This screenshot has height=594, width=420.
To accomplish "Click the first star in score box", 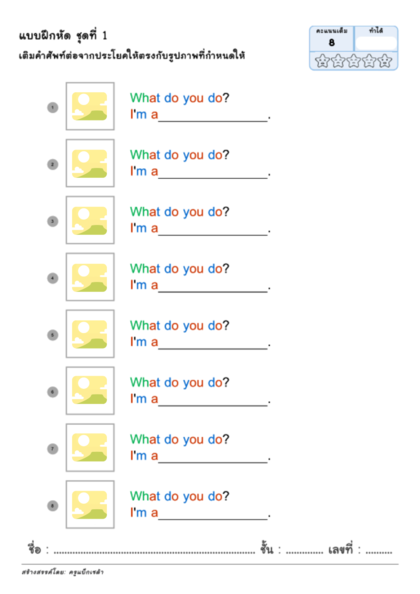I will pyautogui.click(x=322, y=61).
